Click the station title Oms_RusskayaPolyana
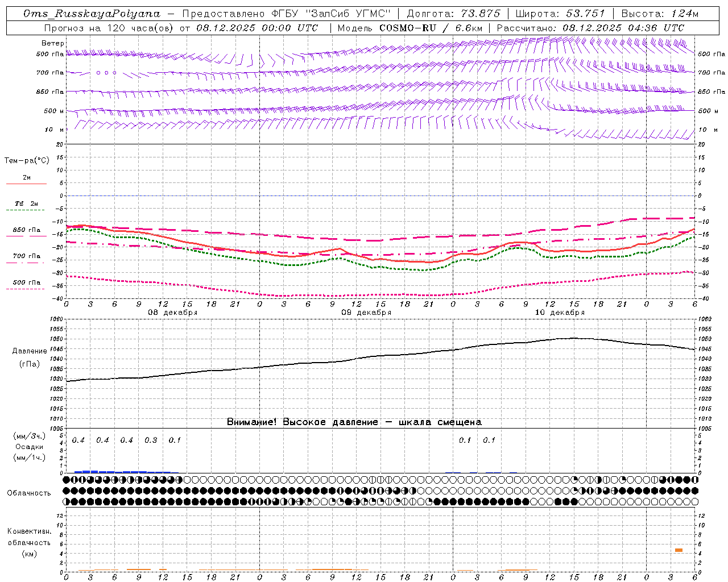Viewport: 728px width, 582px height. tap(92, 14)
